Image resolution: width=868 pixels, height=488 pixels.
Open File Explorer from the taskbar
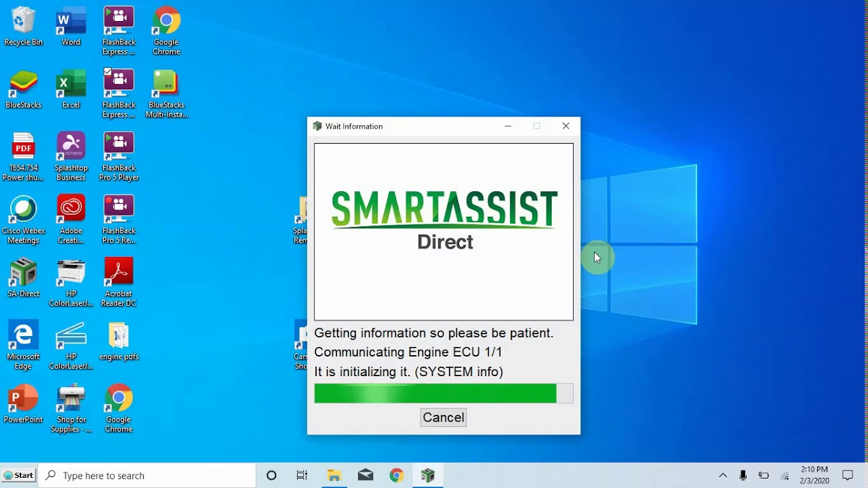click(334, 475)
